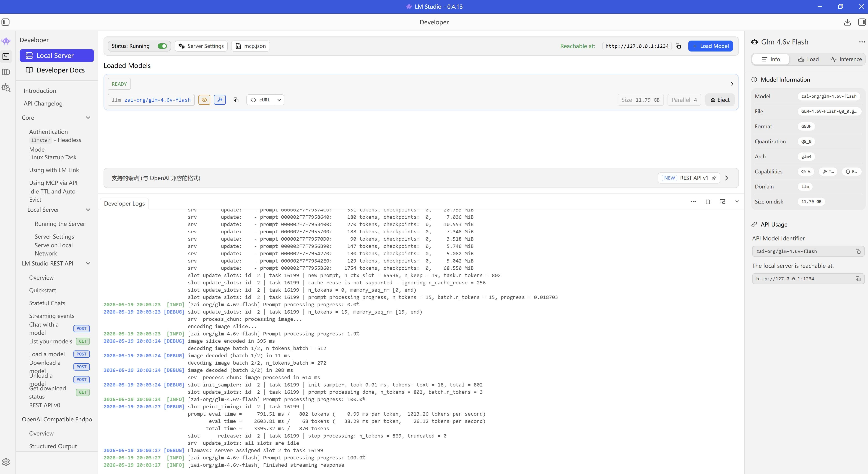868x474 pixels.
Task: Open the Authentication docs page
Action: pos(48,132)
